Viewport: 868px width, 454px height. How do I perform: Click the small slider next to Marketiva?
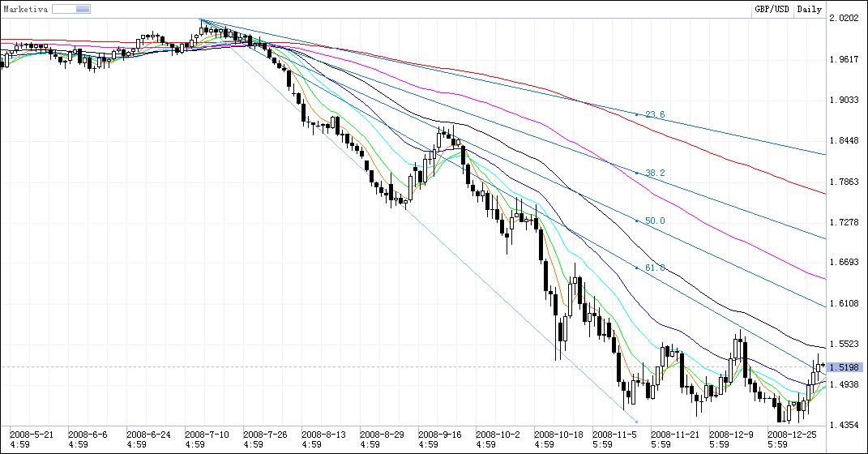point(71,9)
